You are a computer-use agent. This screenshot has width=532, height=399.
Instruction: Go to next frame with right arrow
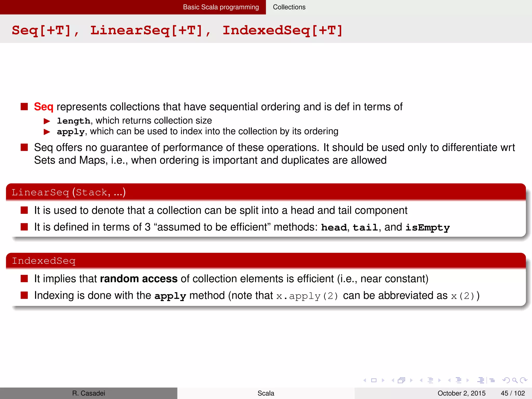pyautogui.click(x=411, y=380)
